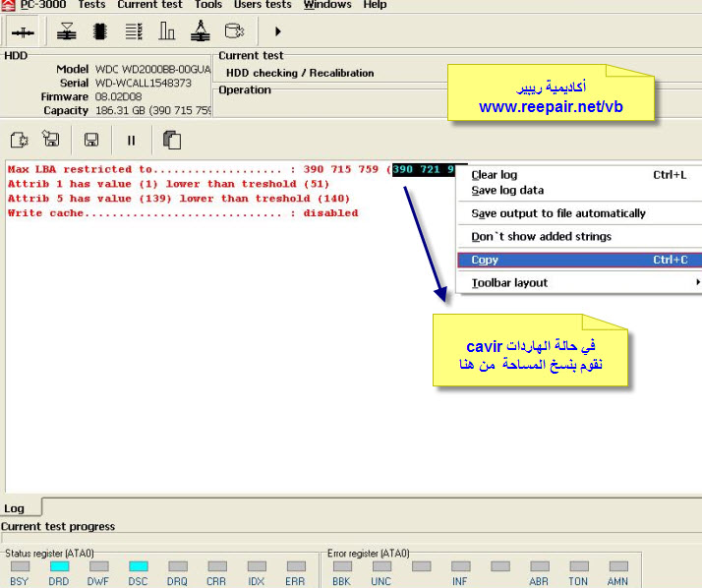
Task: Click the firmware value 08.02D08
Action: [118, 96]
